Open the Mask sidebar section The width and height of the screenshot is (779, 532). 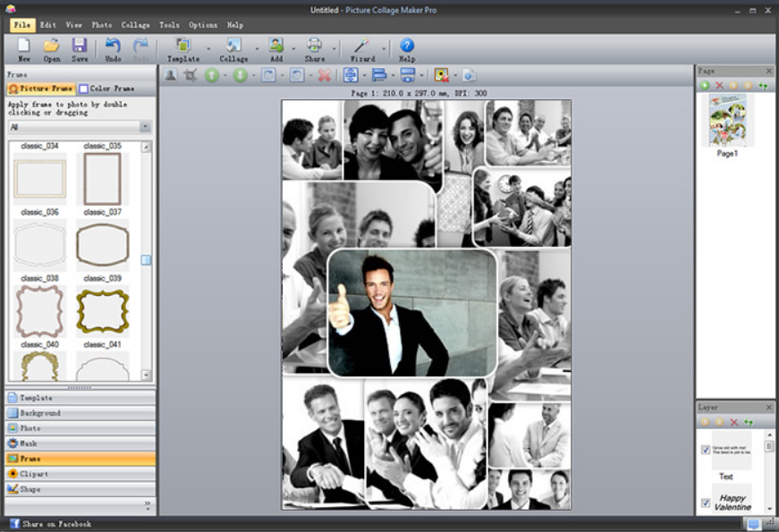[80, 443]
